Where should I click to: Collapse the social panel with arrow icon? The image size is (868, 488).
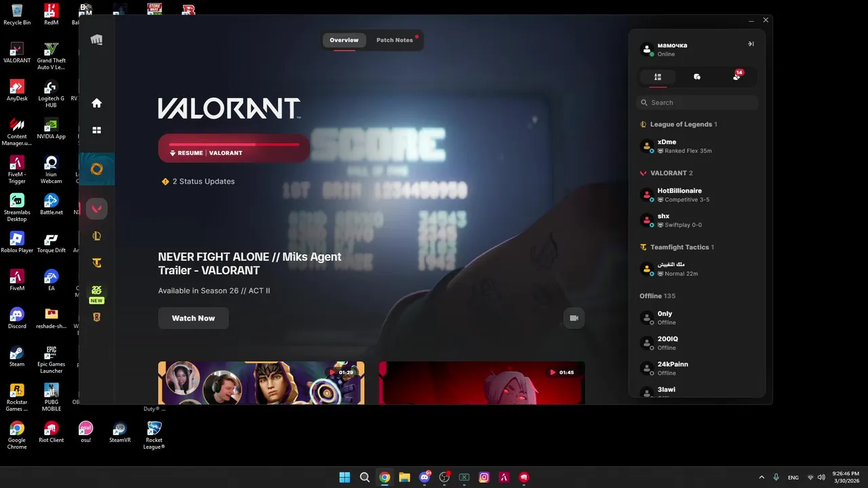[751, 44]
